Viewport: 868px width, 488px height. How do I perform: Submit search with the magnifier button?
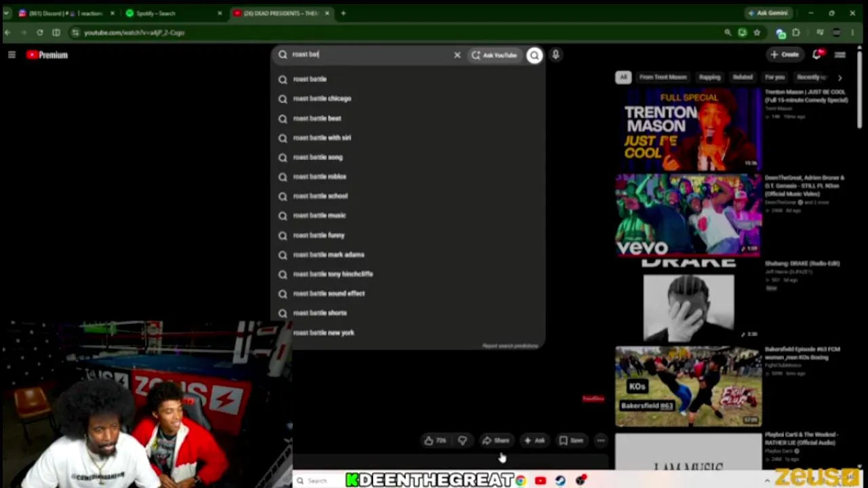pyautogui.click(x=534, y=55)
